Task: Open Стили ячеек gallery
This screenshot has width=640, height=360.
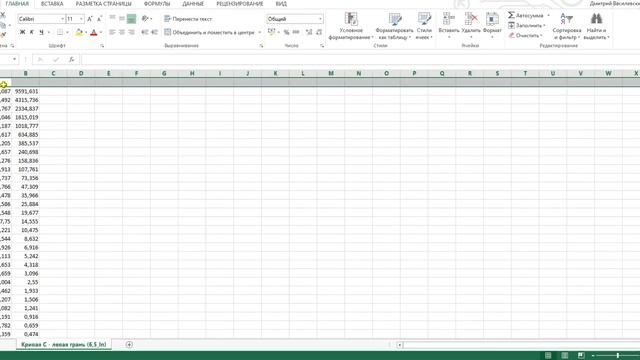Action: click(x=424, y=26)
